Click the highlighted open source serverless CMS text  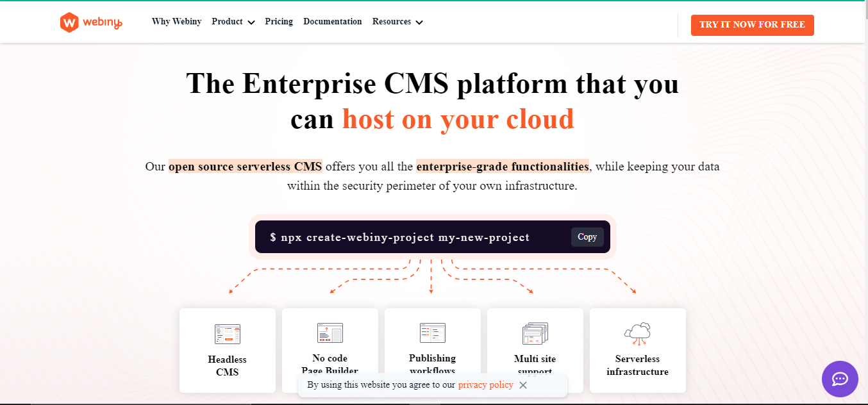246,167
